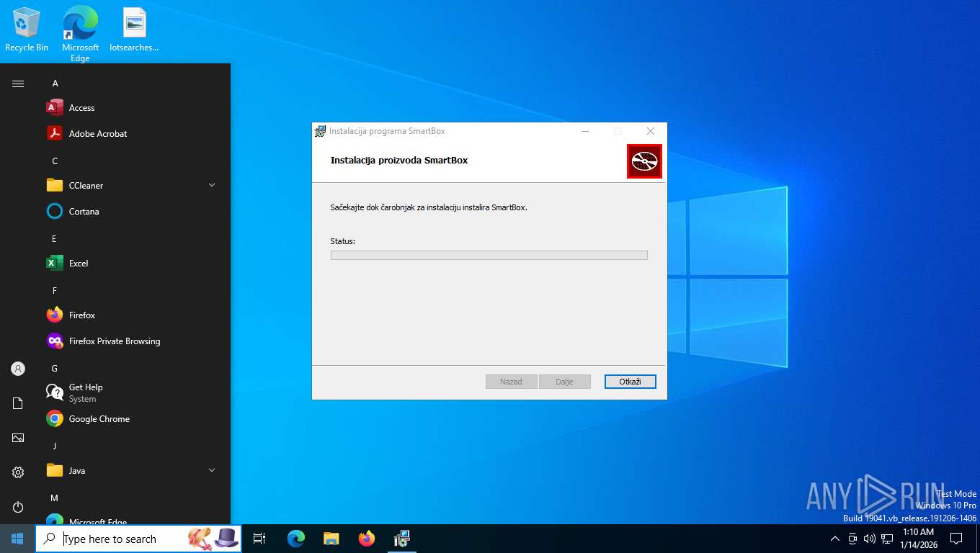Screen dimensions: 980x553
Task: Open Settings gear in the Start sidebar
Action: pos(18,472)
